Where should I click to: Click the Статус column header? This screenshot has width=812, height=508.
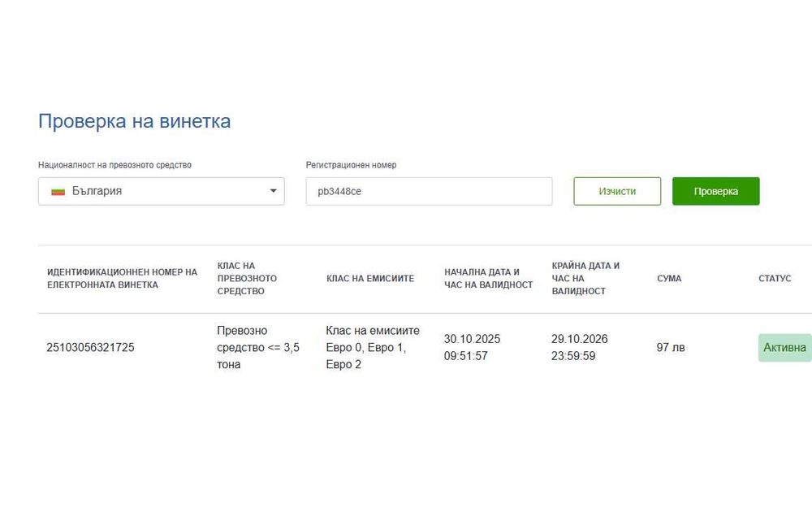click(774, 278)
